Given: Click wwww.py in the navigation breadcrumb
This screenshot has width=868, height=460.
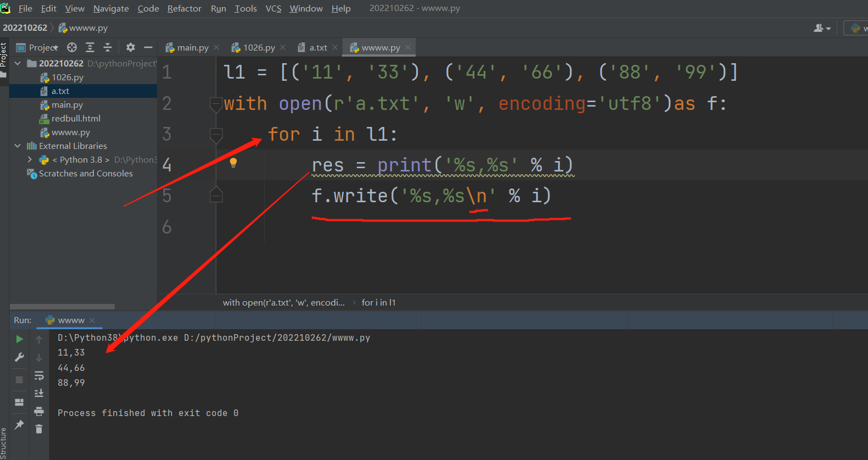Looking at the screenshot, I should (83, 27).
